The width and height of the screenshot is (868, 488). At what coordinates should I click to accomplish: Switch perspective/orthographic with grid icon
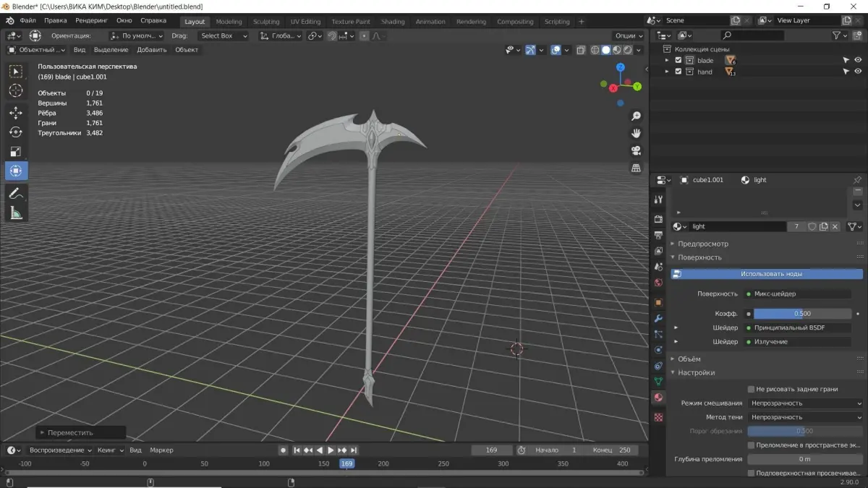pyautogui.click(x=637, y=168)
